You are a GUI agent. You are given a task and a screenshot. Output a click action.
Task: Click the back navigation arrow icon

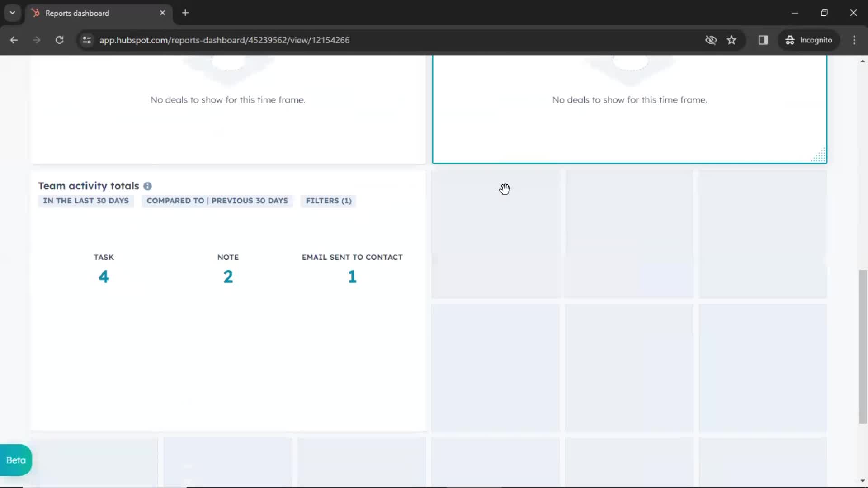click(14, 40)
